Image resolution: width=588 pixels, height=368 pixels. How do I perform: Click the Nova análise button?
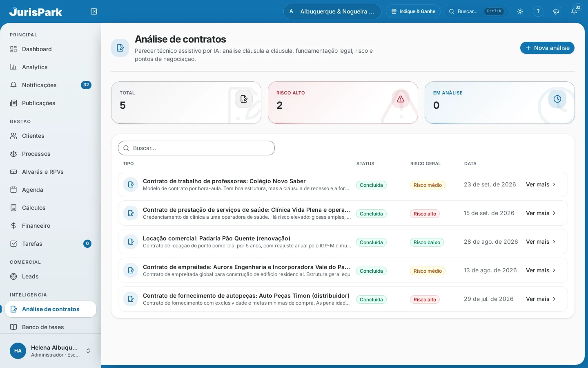click(x=547, y=48)
